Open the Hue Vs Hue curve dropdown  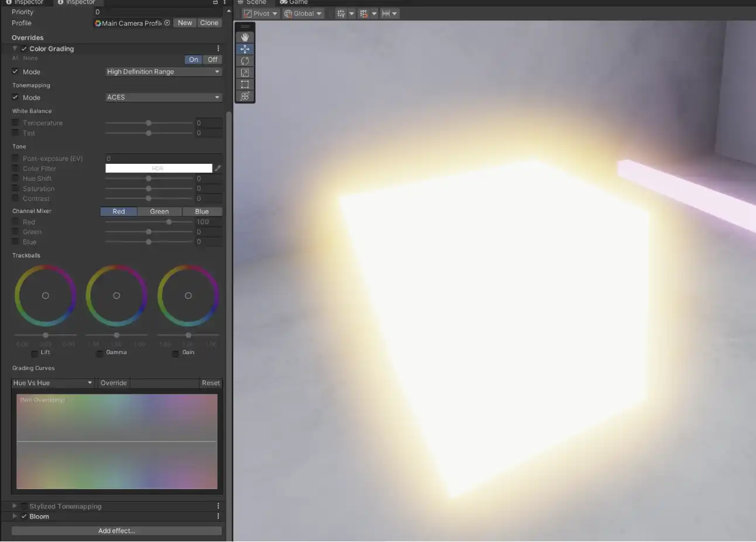coord(53,383)
